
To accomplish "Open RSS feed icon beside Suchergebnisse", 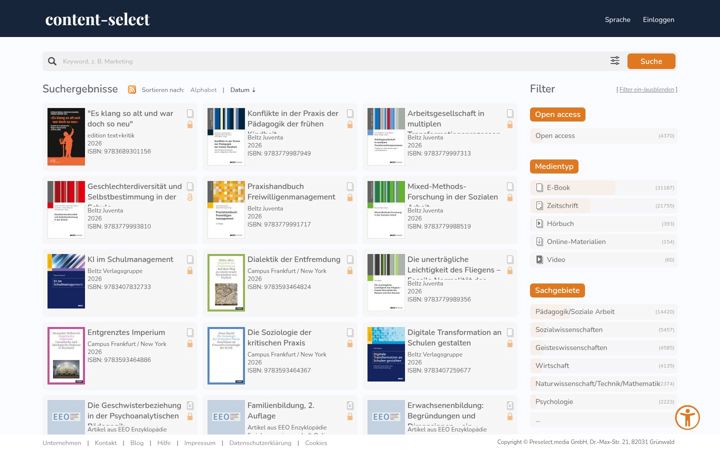I will coord(132,90).
